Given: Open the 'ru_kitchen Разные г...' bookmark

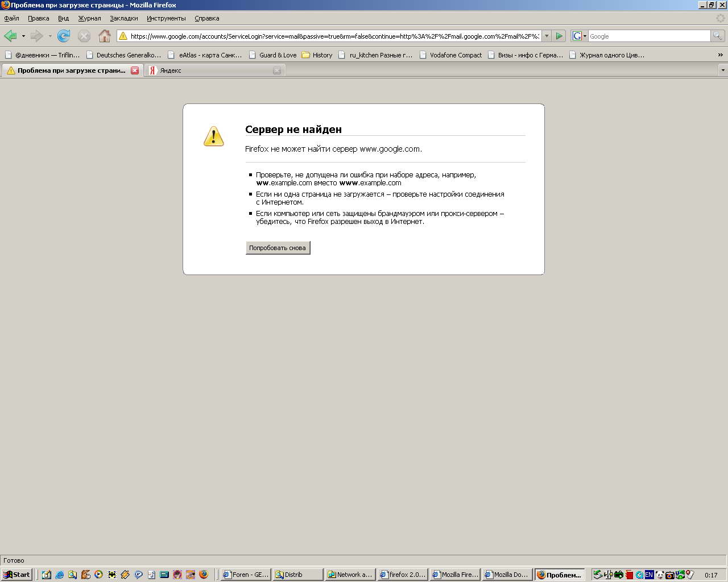Looking at the screenshot, I should [375, 55].
